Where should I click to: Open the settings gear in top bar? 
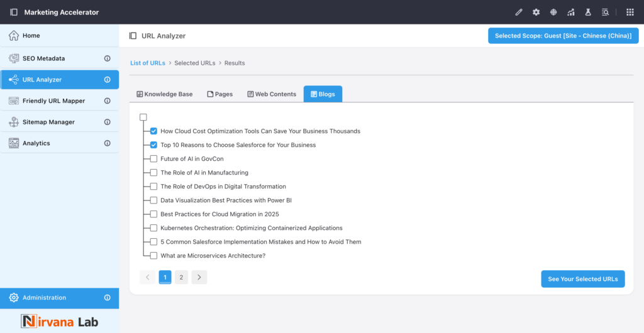[x=536, y=12]
